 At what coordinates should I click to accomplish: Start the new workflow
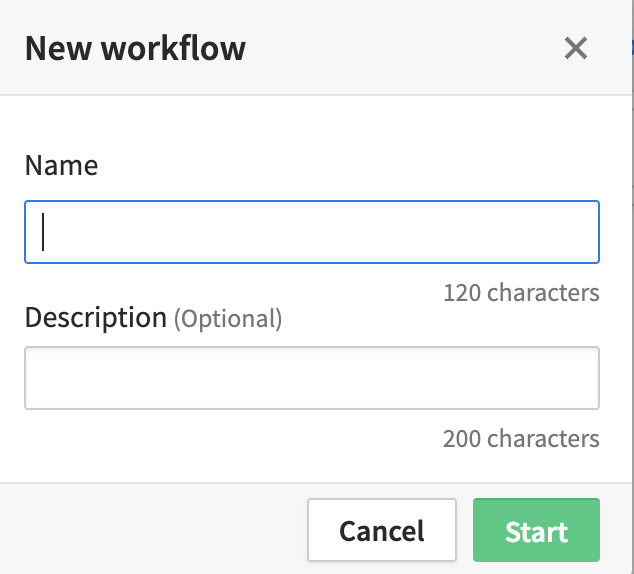point(536,530)
